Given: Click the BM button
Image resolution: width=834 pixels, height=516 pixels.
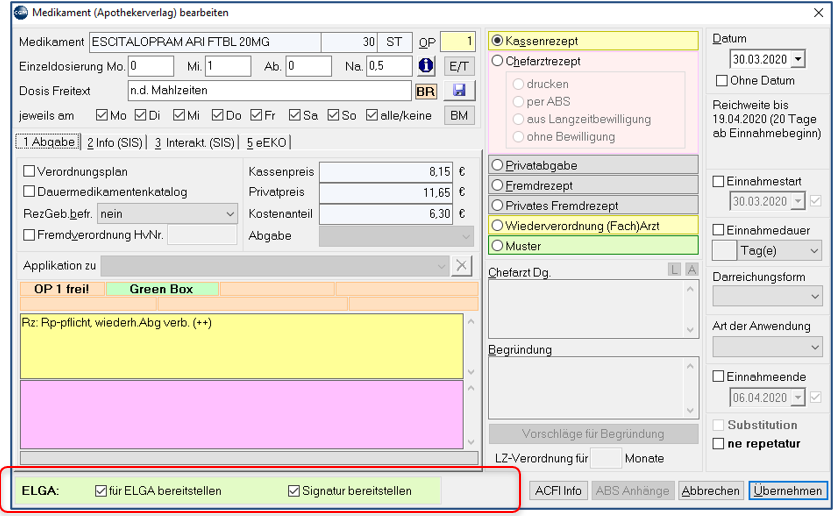Looking at the screenshot, I should 458,115.
